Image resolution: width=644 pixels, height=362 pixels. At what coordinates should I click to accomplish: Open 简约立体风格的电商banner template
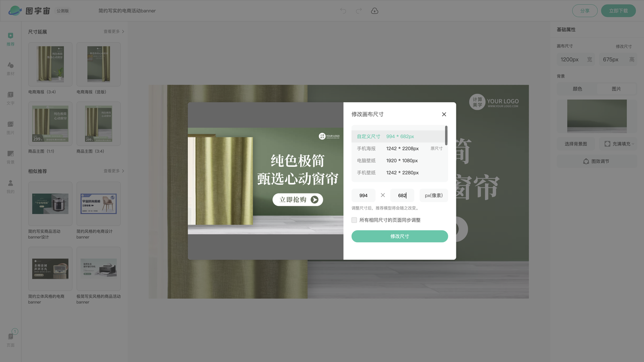pyautogui.click(x=50, y=269)
